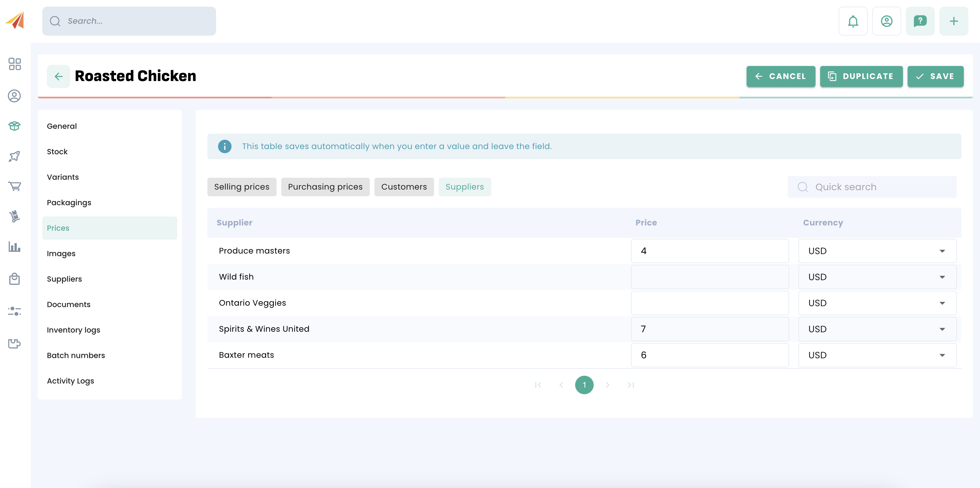Image resolution: width=980 pixels, height=488 pixels.
Task: Expand currency dropdown for Wild fish
Action: tap(877, 277)
